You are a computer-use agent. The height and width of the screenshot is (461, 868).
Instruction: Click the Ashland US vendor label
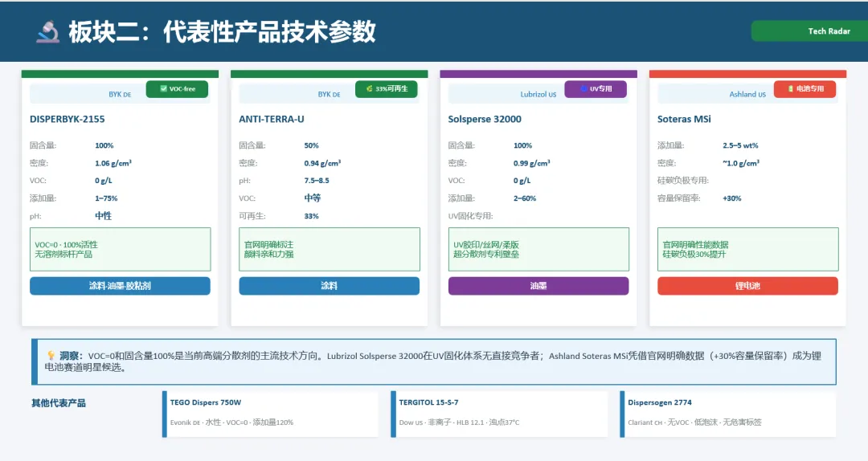point(747,95)
